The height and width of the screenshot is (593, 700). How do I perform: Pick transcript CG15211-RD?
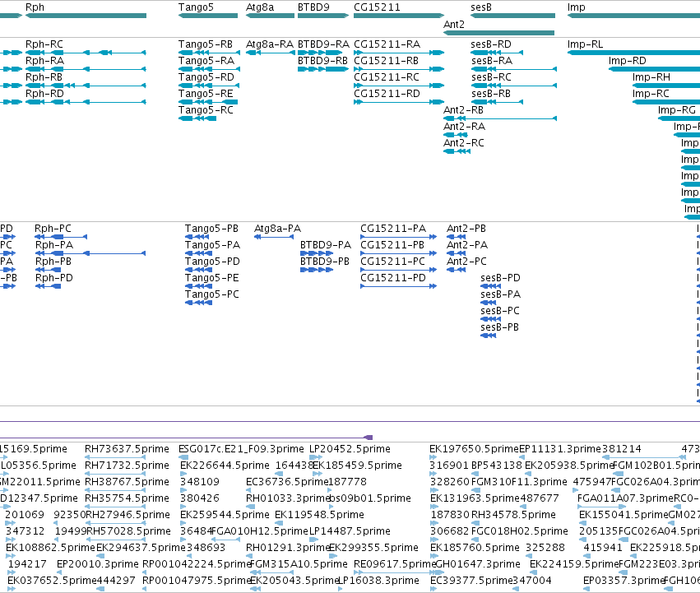coord(399,102)
